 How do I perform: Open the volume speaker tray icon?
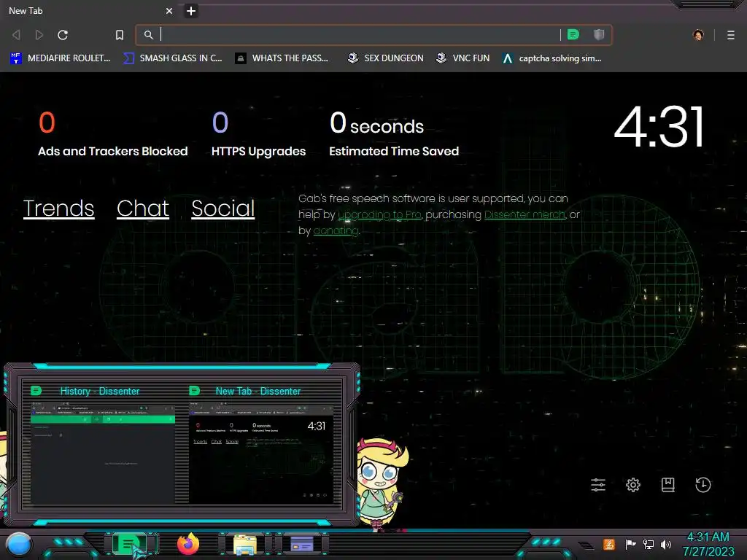666,544
